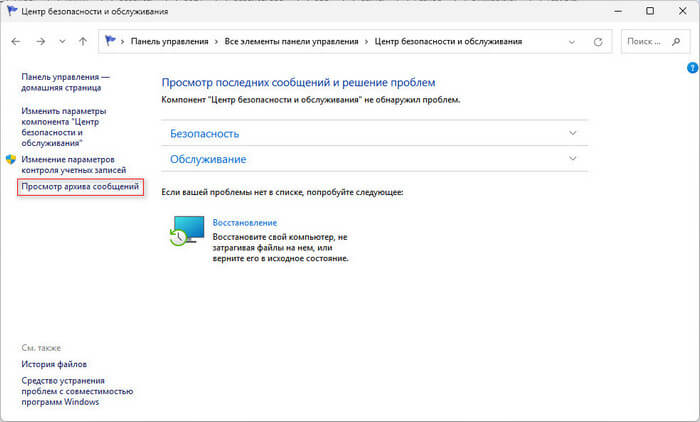Open the blue Help question mark icon
700x422 pixels.
click(x=691, y=68)
